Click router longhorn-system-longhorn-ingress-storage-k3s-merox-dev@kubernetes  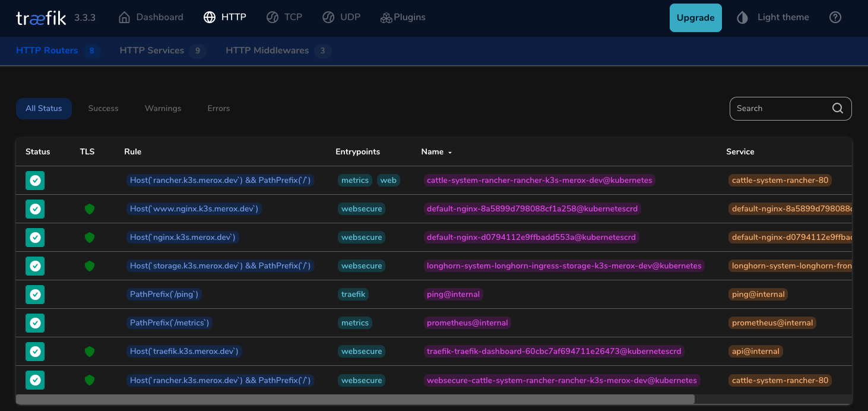click(564, 265)
